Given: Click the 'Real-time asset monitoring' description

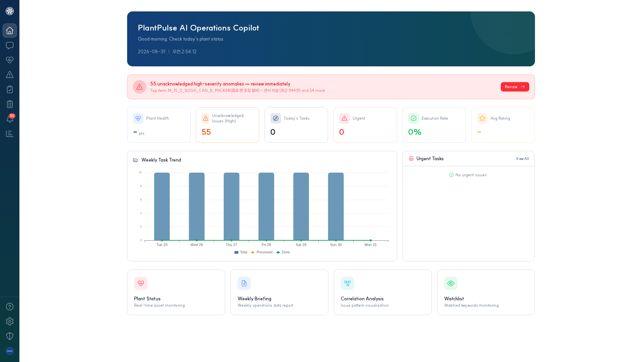Looking at the screenshot, I should tap(159, 305).
